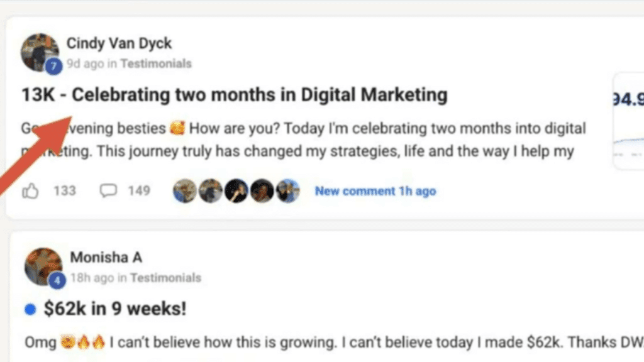
Task: Select Cindy Van Dyck's name
Action: click(119, 43)
